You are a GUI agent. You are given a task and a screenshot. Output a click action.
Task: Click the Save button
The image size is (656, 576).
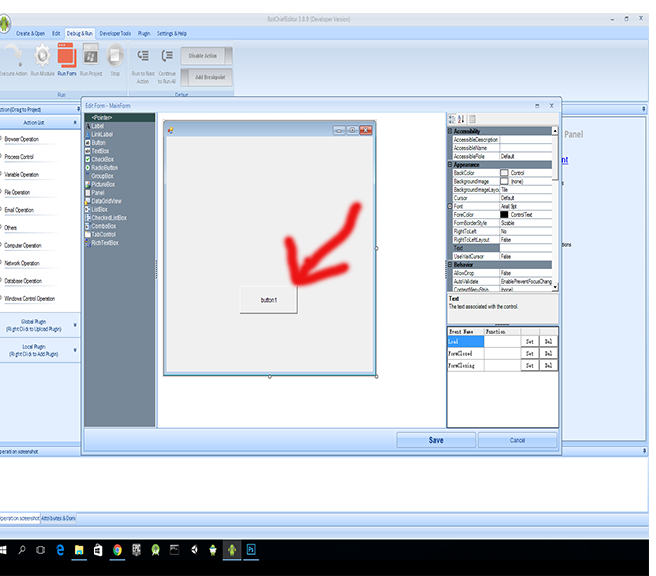tap(436, 440)
